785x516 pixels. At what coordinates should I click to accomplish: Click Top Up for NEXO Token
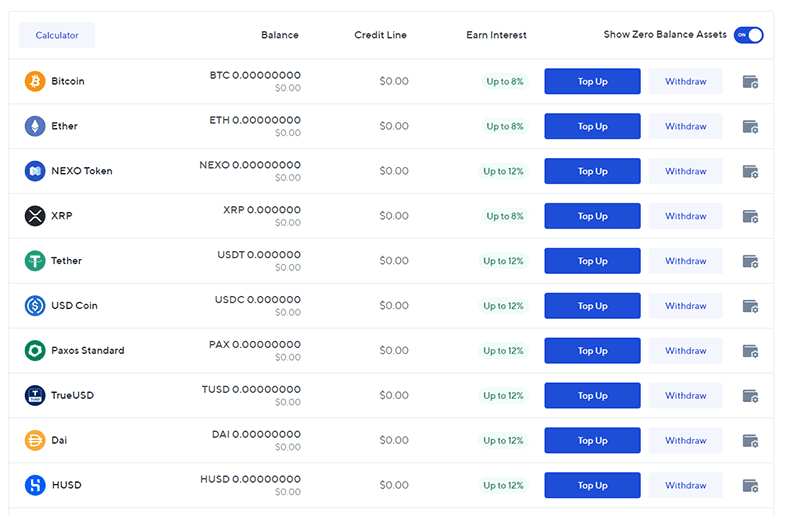(592, 171)
